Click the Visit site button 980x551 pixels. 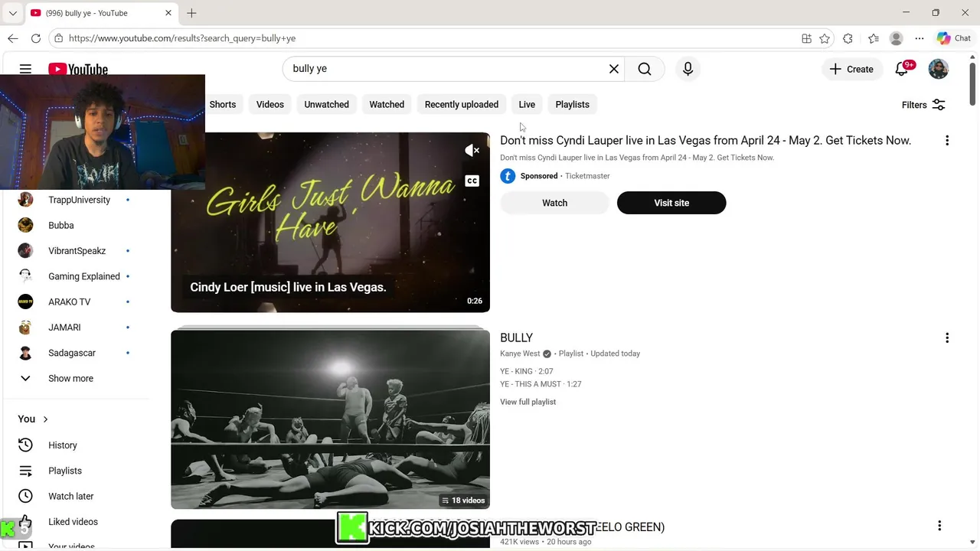pos(671,203)
